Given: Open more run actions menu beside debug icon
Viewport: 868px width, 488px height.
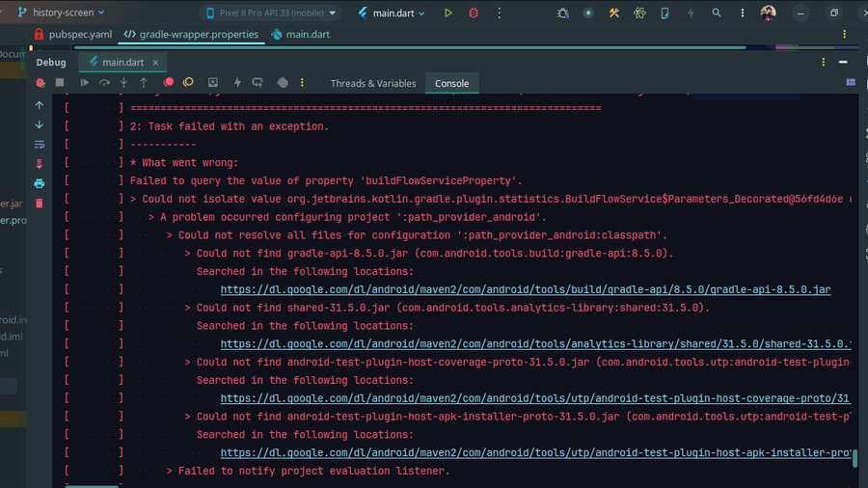Looking at the screenshot, I should coord(500,13).
